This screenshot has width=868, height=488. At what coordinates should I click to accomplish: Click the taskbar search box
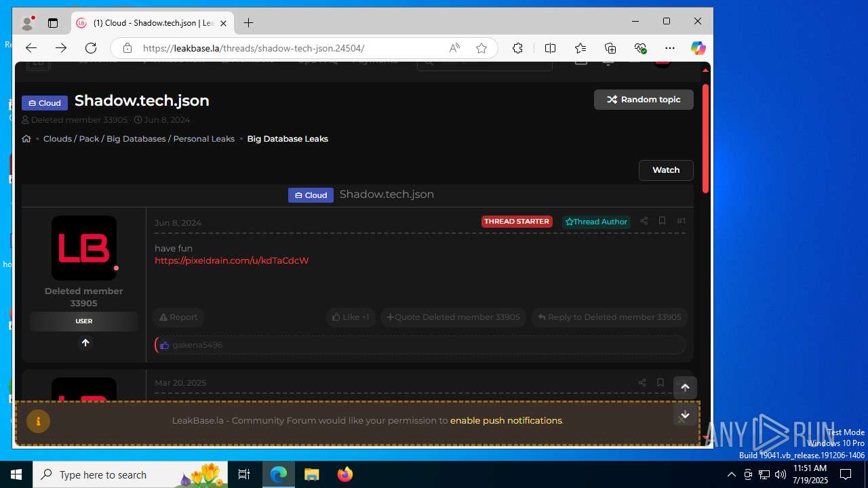[x=131, y=474]
